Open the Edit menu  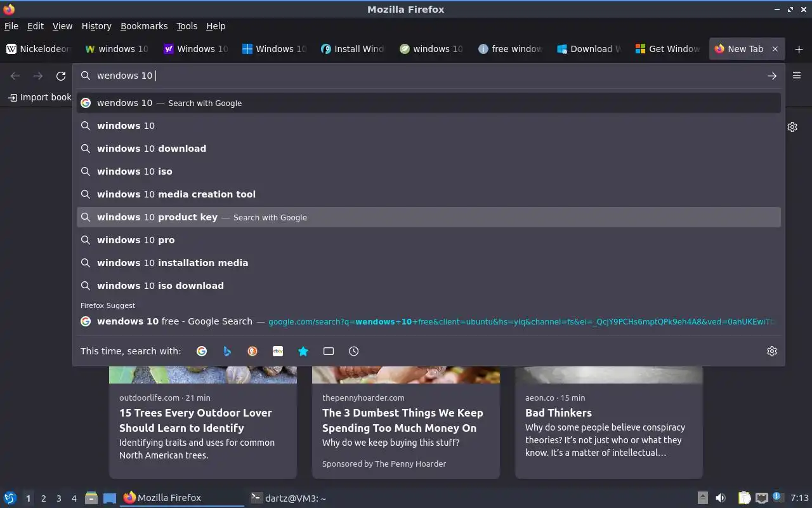pos(36,26)
